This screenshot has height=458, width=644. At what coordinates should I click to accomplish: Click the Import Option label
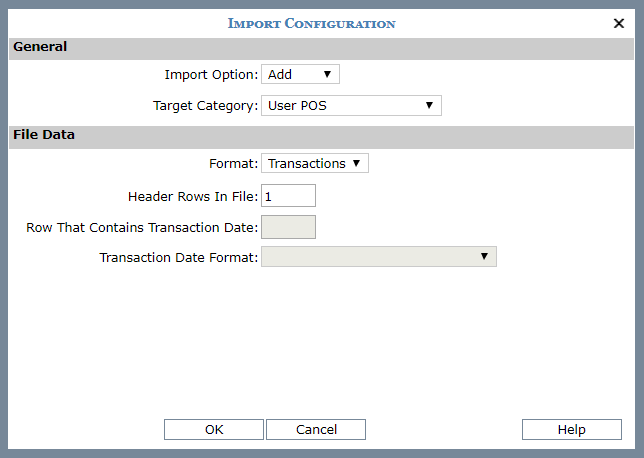coord(211,75)
